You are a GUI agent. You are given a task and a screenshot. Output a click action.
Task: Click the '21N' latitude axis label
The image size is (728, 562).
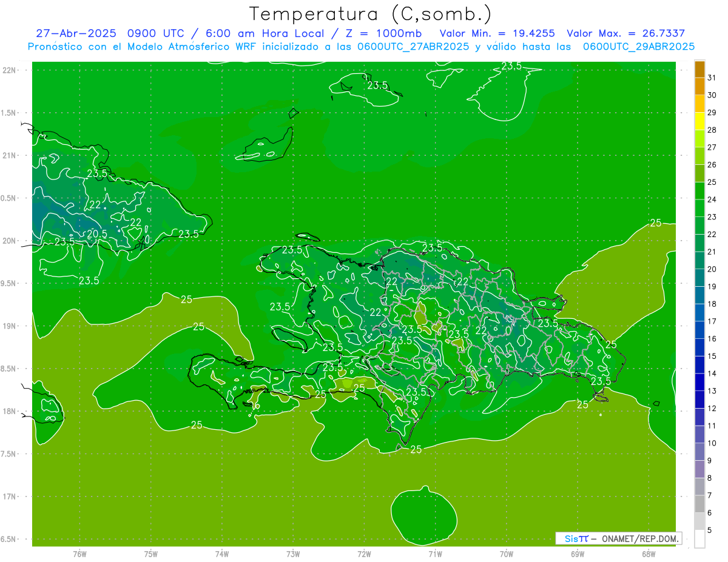(x=10, y=155)
